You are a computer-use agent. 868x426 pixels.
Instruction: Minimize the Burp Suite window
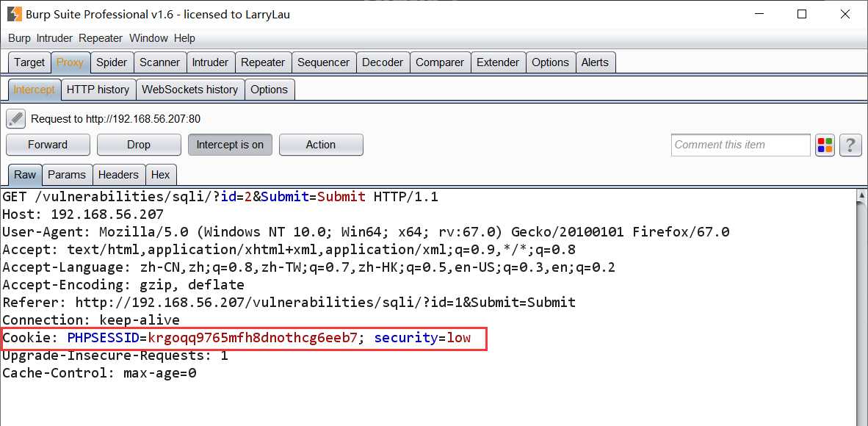tap(759, 15)
